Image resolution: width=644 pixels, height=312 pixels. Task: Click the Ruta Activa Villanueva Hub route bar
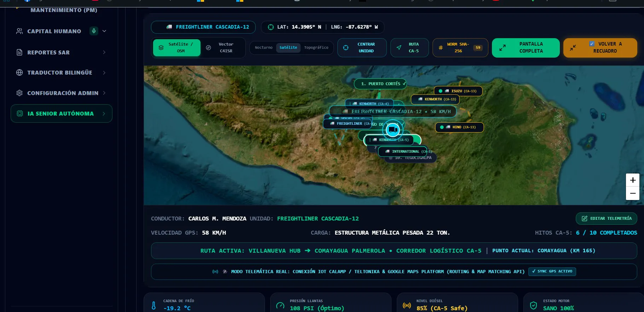point(394,251)
